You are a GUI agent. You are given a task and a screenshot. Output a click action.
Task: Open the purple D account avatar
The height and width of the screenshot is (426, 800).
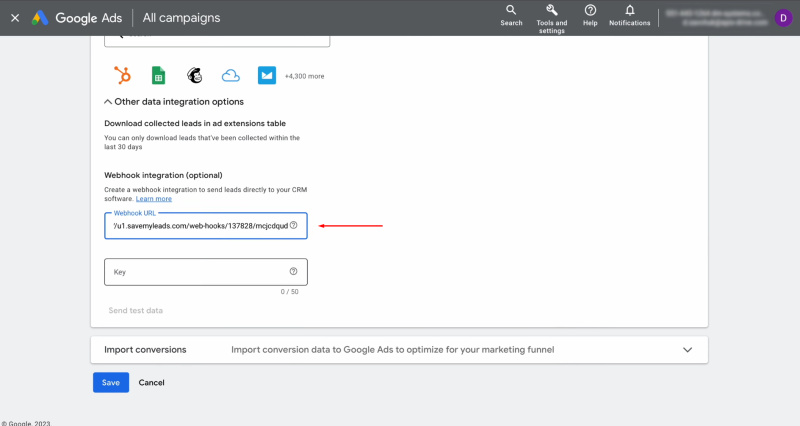click(x=783, y=18)
